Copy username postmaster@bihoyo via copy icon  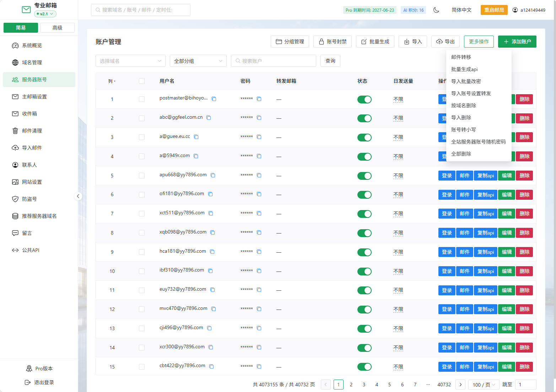[214, 99]
